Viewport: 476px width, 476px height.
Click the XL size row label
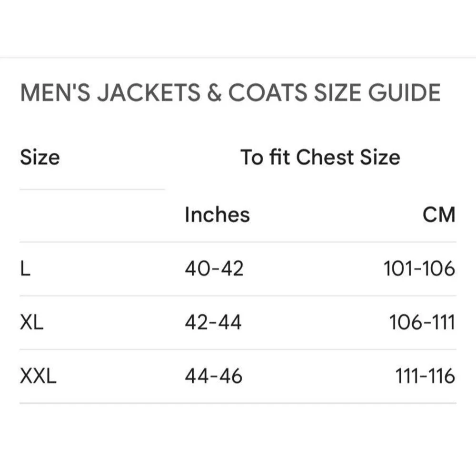(31, 322)
